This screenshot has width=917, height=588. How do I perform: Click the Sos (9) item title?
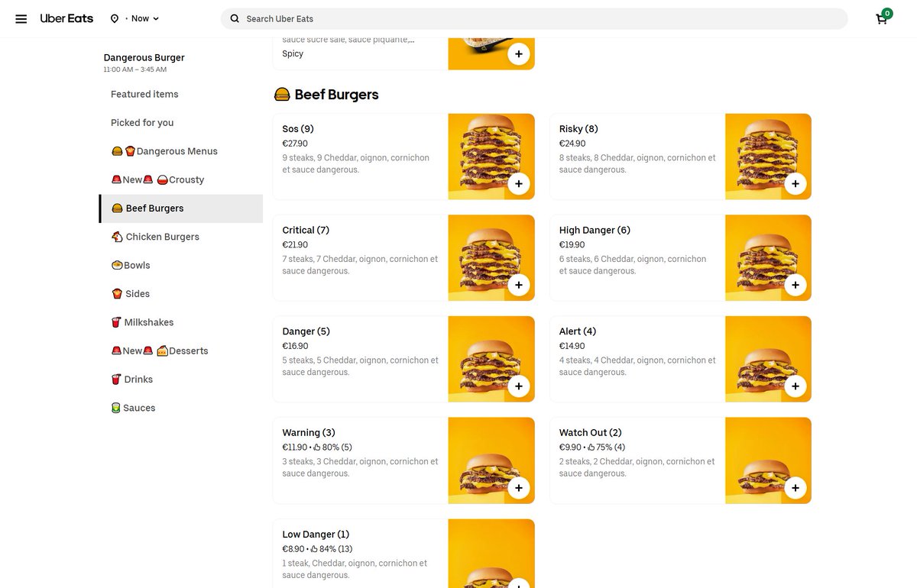click(298, 129)
